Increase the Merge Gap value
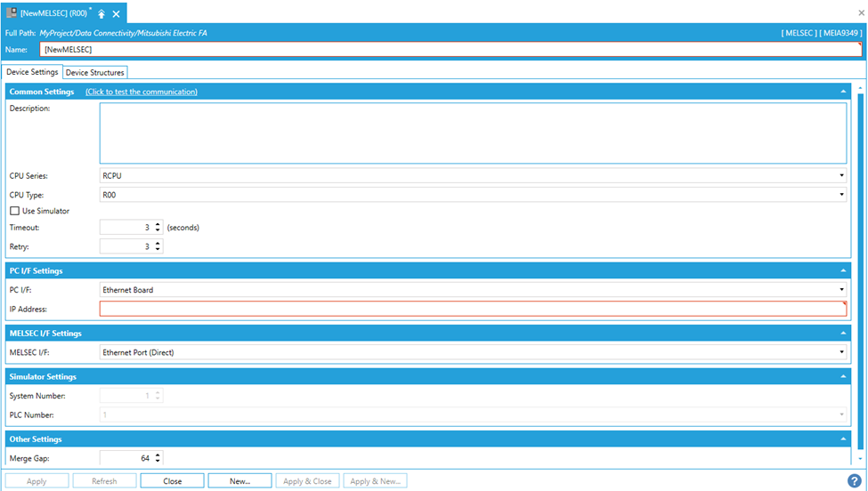 (x=158, y=455)
